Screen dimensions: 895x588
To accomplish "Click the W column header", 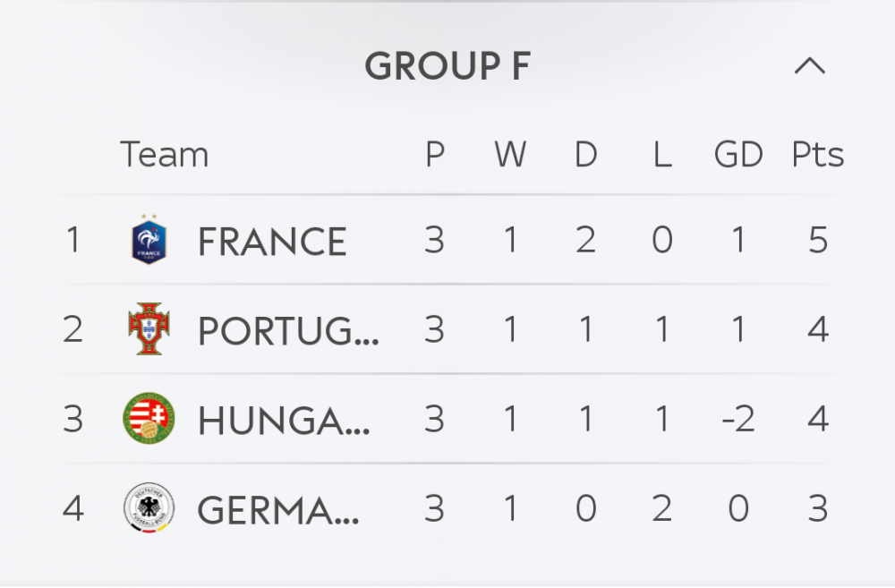I will coord(510,155).
